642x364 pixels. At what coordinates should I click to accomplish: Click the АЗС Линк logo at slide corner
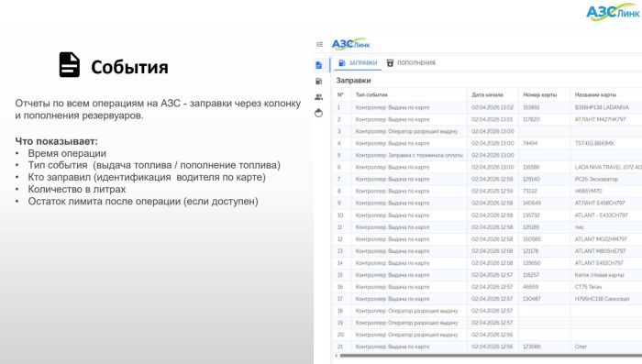click(613, 12)
